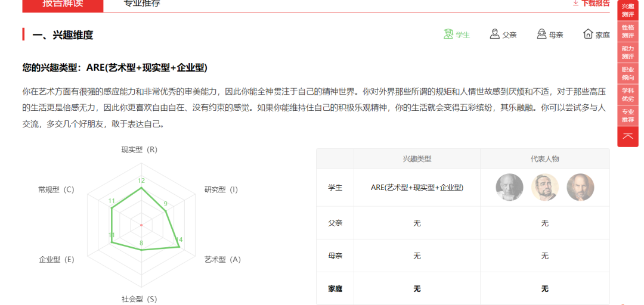Select the 家庭 (family) house icon
Image resolution: width=644 pixels, height=305 pixels.
pos(588,34)
